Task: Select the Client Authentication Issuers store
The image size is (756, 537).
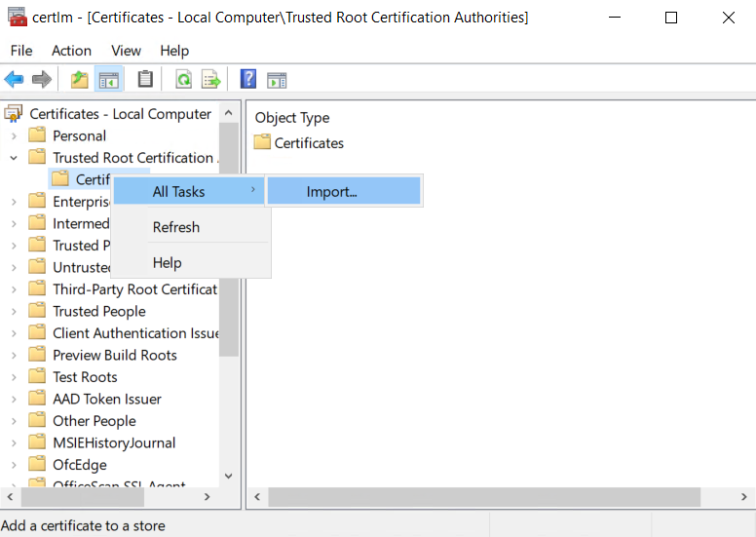Action: tap(136, 333)
